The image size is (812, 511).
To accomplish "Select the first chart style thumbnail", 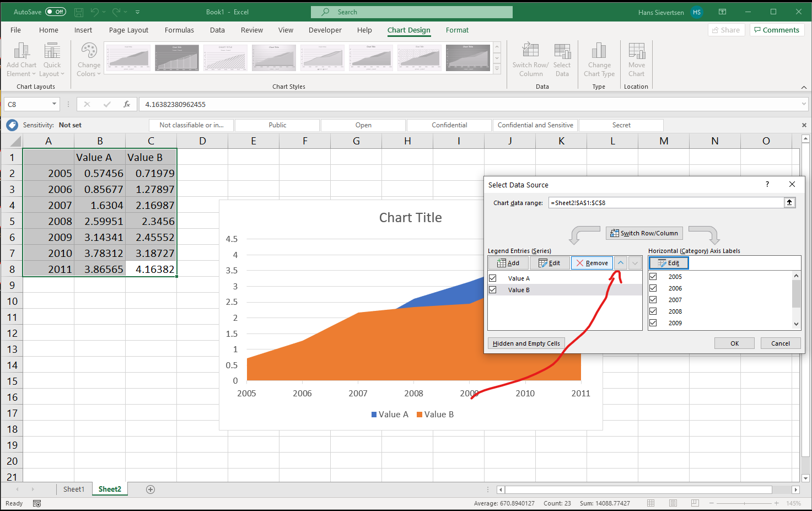I will point(128,58).
